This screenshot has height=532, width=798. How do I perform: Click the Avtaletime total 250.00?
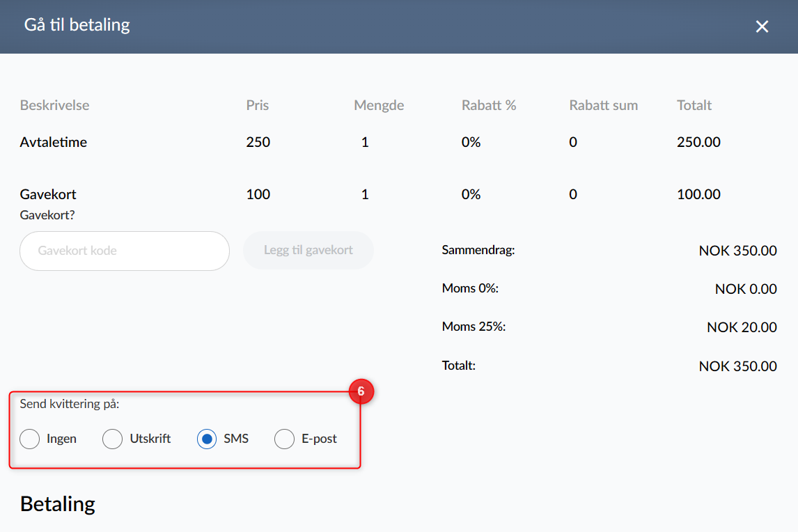click(698, 142)
